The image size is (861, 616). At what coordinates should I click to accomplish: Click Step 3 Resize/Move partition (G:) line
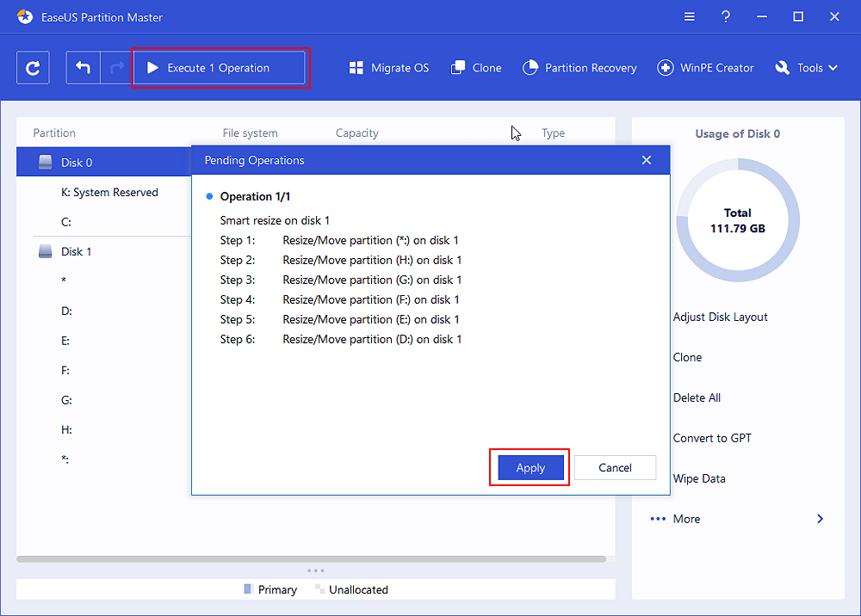click(x=341, y=280)
